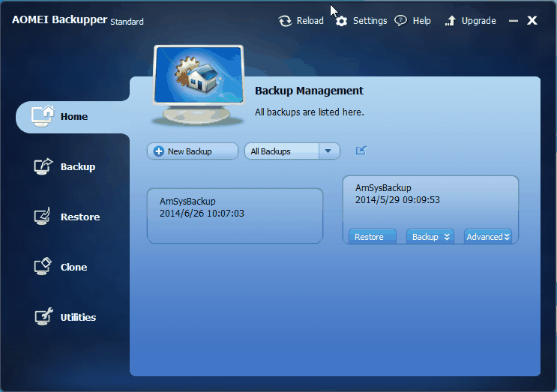Click the Help text label

pos(421,21)
